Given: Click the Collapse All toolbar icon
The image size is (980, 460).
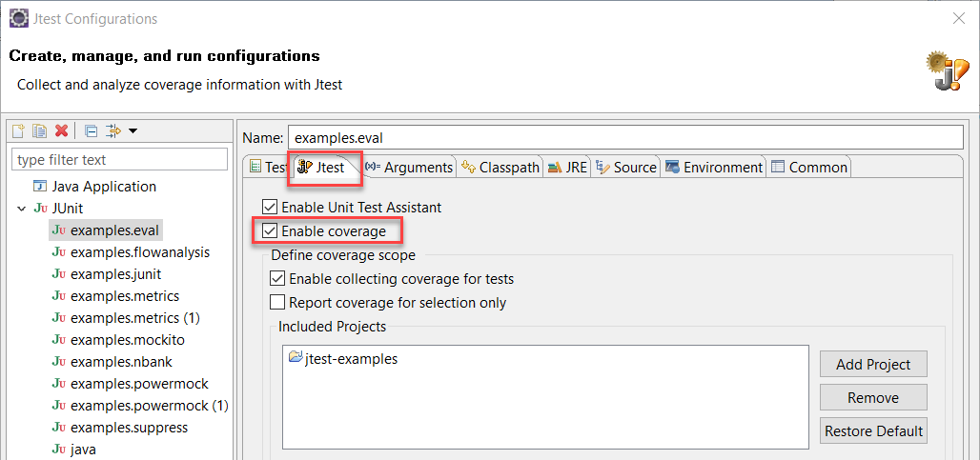Looking at the screenshot, I should click(x=92, y=130).
